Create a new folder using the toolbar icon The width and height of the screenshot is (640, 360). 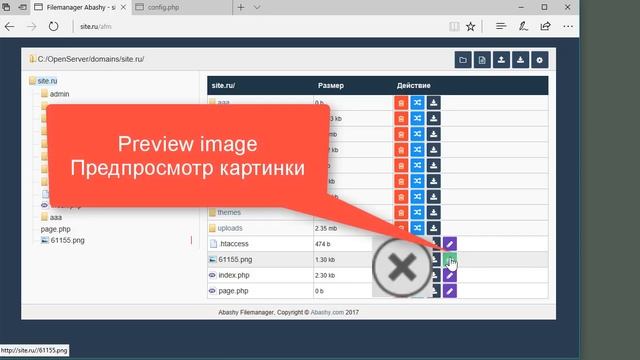463,60
